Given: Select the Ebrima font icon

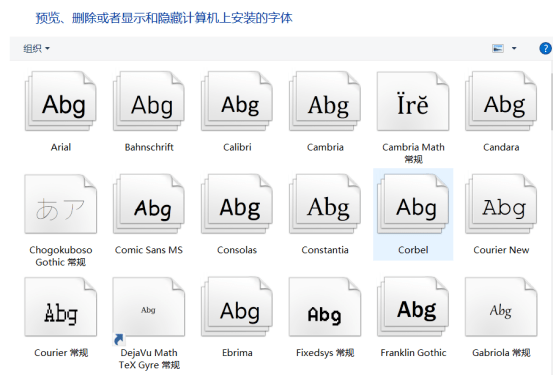Looking at the screenshot, I should (237, 307).
